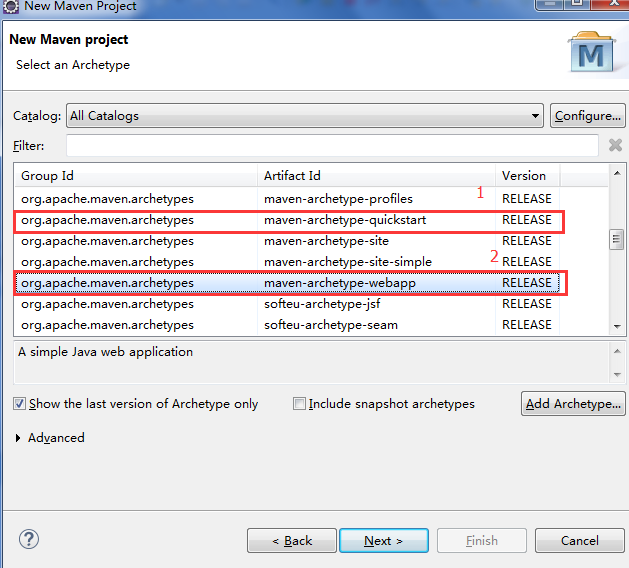Sort by the Version column header
This screenshot has height=568, width=629.
coord(528,176)
